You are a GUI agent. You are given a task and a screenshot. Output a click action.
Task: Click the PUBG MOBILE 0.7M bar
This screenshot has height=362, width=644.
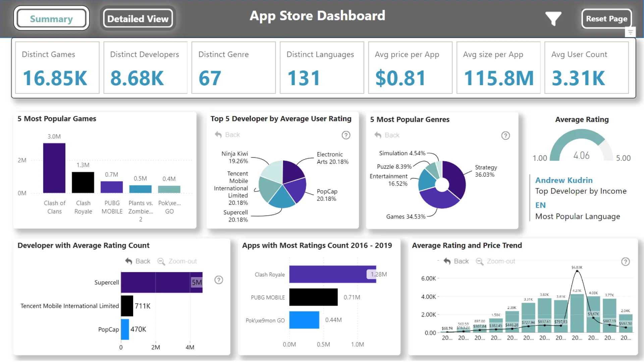tap(112, 187)
